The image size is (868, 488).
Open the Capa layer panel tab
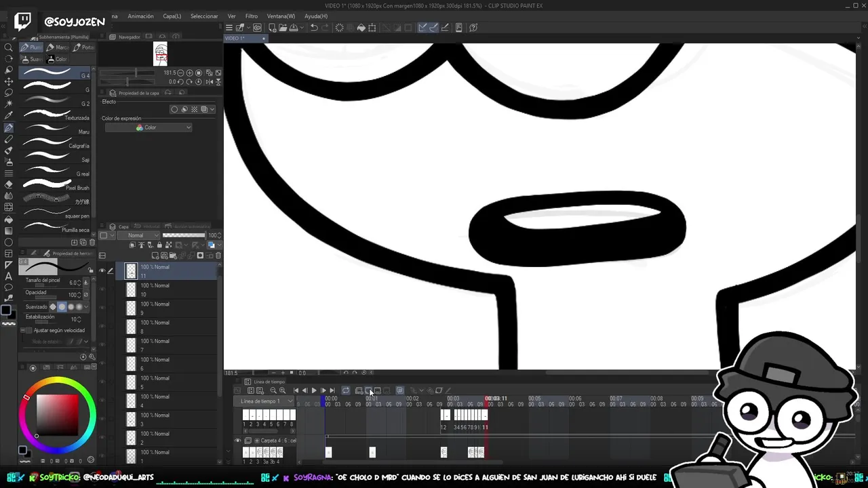point(119,226)
